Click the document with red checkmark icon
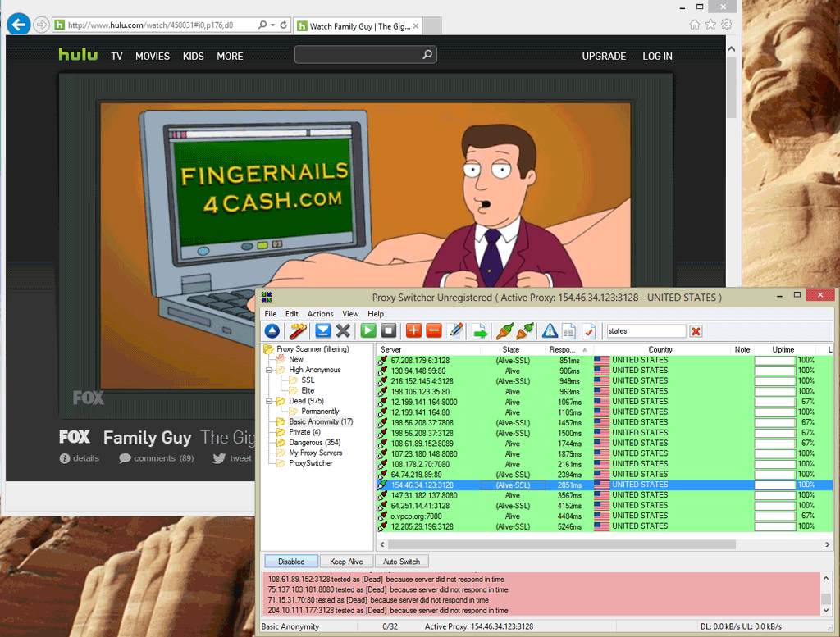The height and width of the screenshot is (637, 840). click(x=589, y=331)
